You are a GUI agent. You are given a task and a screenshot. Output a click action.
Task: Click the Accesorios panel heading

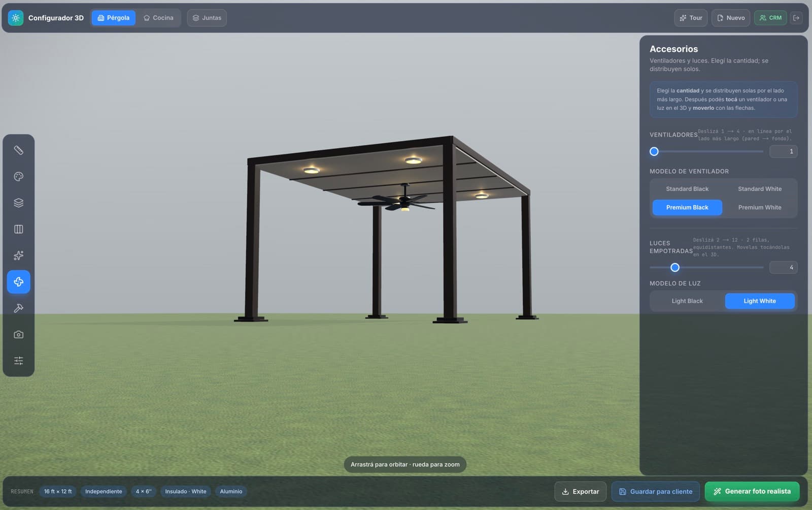(x=674, y=49)
